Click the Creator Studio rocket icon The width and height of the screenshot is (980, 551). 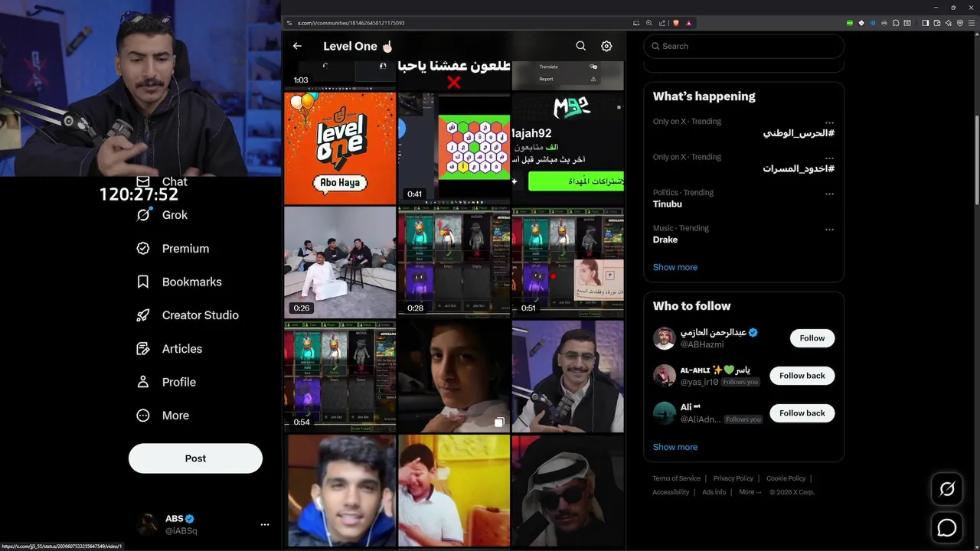click(x=143, y=315)
